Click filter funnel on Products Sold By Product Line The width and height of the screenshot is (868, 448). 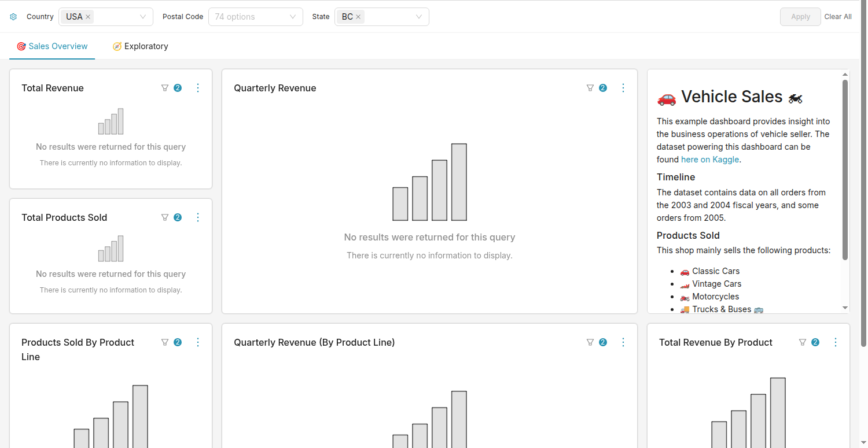[165, 342]
